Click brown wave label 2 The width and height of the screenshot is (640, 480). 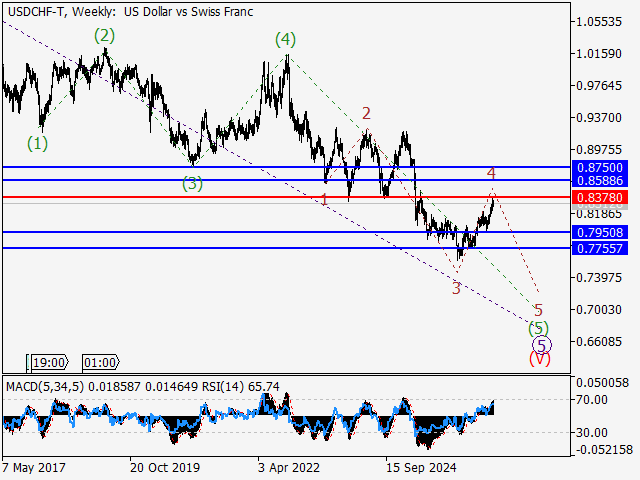pyautogui.click(x=366, y=113)
